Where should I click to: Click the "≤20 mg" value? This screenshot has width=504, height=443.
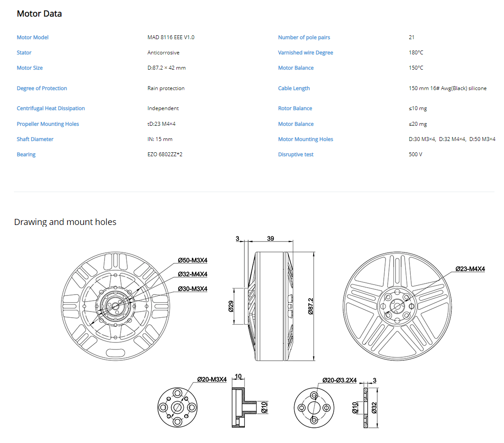tap(418, 124)
